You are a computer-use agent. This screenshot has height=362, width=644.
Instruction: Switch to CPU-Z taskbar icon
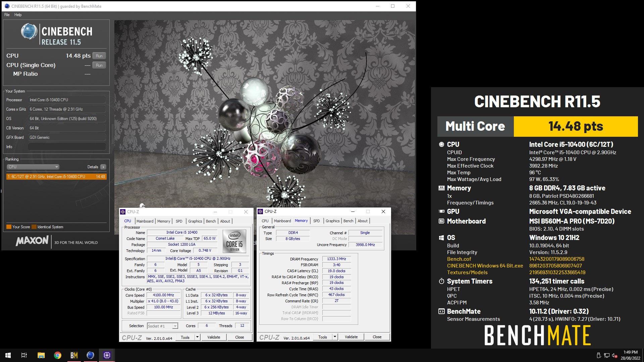[107, 355]
